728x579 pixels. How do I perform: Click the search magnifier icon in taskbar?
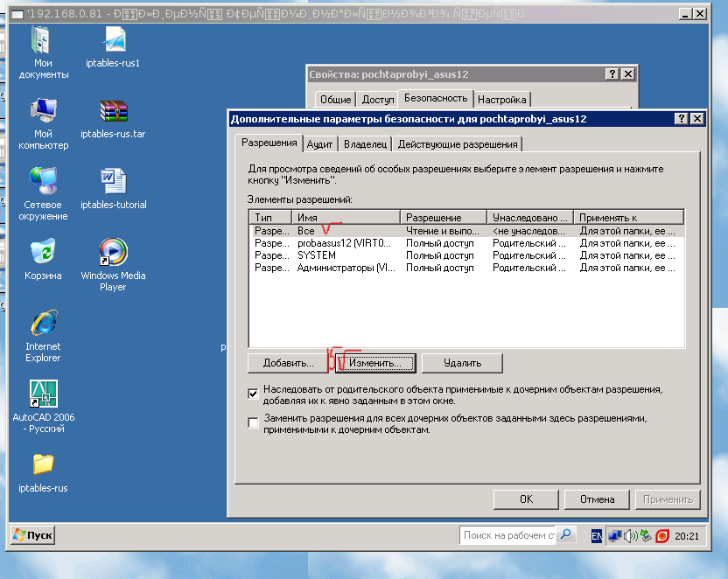[x=566, y=534]
